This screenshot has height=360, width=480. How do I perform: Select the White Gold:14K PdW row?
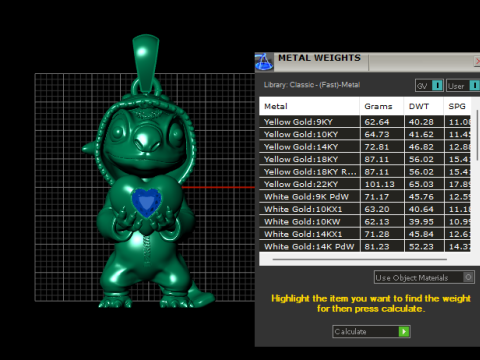pos(365,247)
